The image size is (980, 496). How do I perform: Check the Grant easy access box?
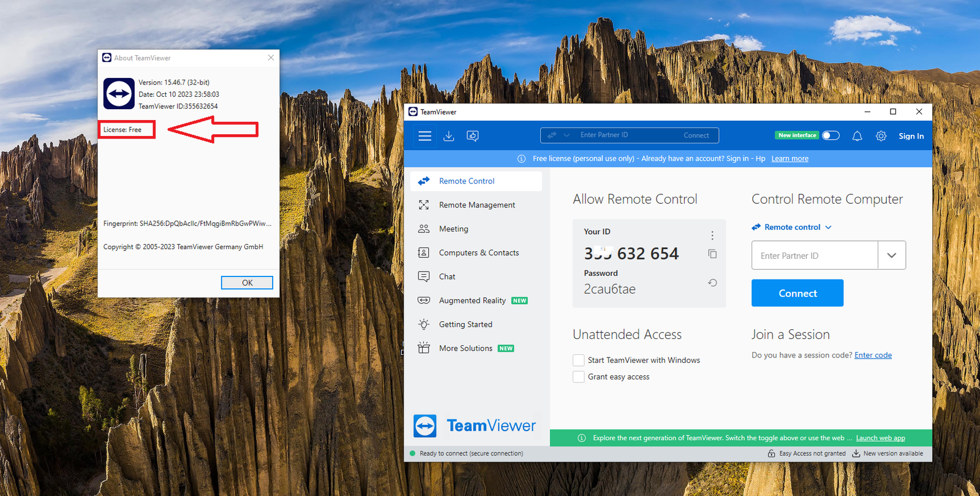578,377
